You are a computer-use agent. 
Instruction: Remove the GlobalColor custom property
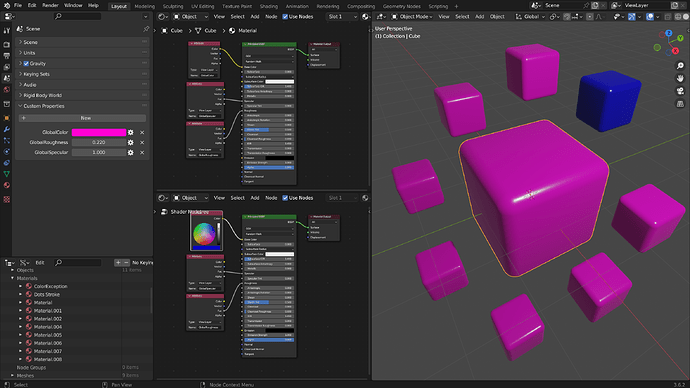tap(142, 132)
